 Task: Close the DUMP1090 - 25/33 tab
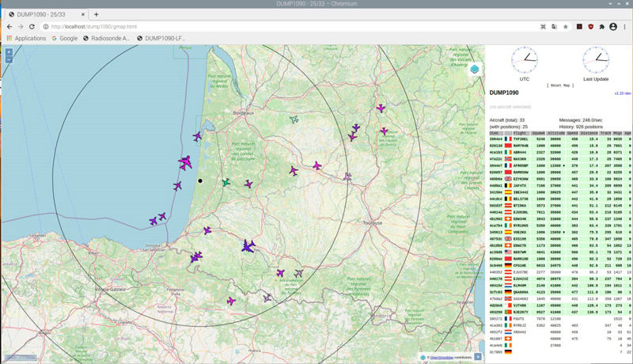point(83,14)
